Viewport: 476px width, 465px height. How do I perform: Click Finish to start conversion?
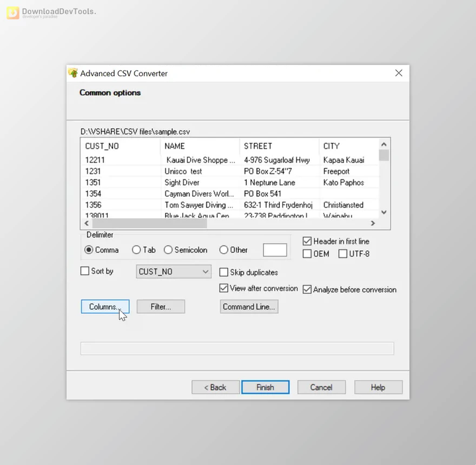pyautogui.click(x=265, y=388)
